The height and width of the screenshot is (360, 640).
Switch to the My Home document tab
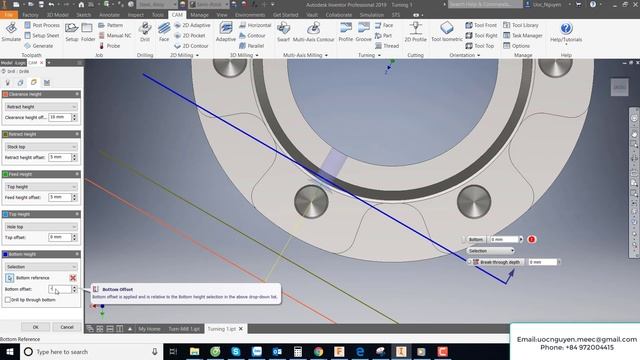(x=149, y=329)
